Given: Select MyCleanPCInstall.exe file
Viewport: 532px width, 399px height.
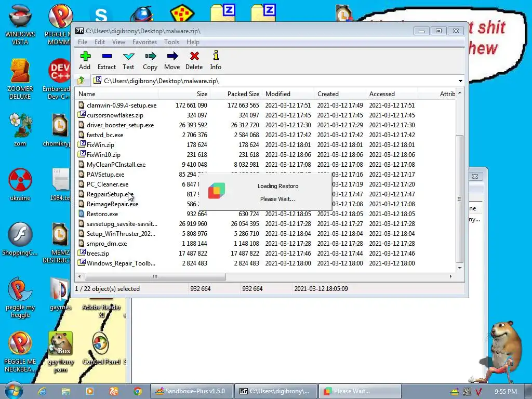Looking at the screenshot, I should point(112,165).
